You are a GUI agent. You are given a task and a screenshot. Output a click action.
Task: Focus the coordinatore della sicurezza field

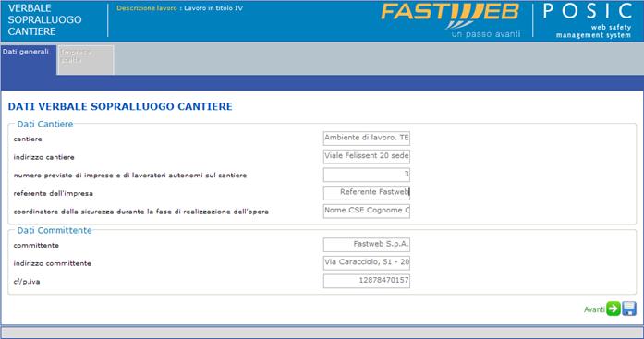click(367, 211)
